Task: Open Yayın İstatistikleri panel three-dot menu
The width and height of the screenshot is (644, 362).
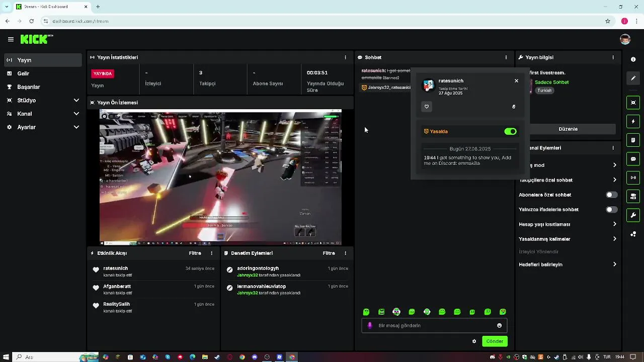Action: (x=345, y=57)
